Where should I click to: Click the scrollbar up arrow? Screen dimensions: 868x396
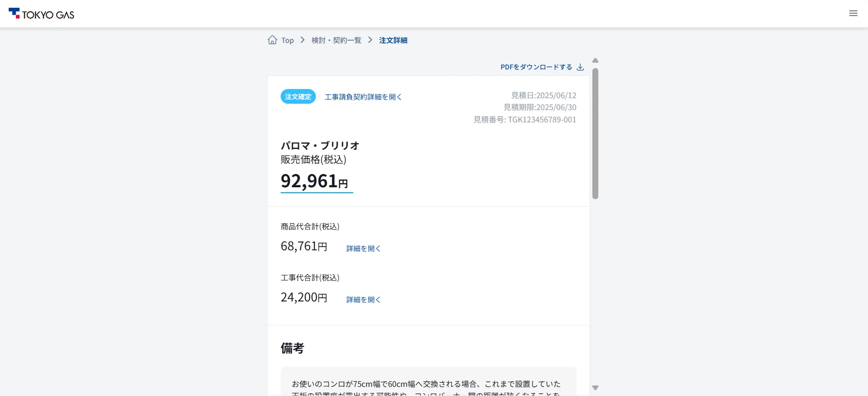(595, 60)
